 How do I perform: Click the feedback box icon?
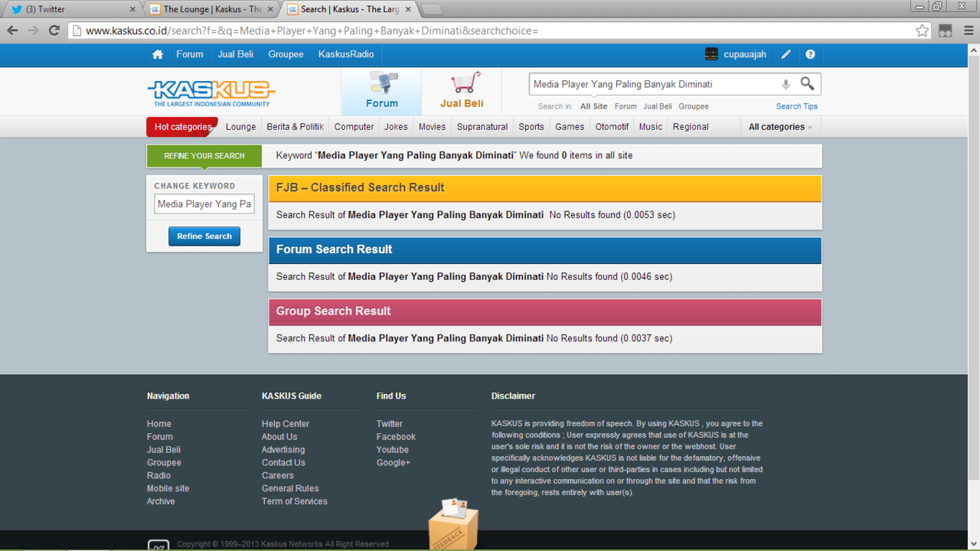(x=452, y=523)
